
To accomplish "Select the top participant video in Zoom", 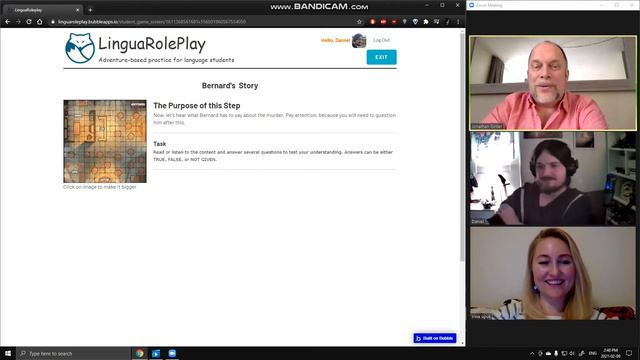I will [x=553, y=83].
